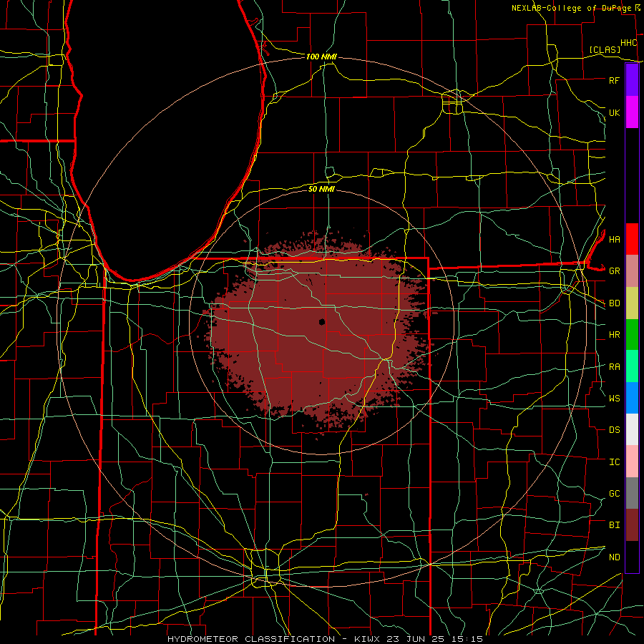The height and width of the screenshot is (644, 644).
Task: Click the UK legend label
Action: point(614,112)
